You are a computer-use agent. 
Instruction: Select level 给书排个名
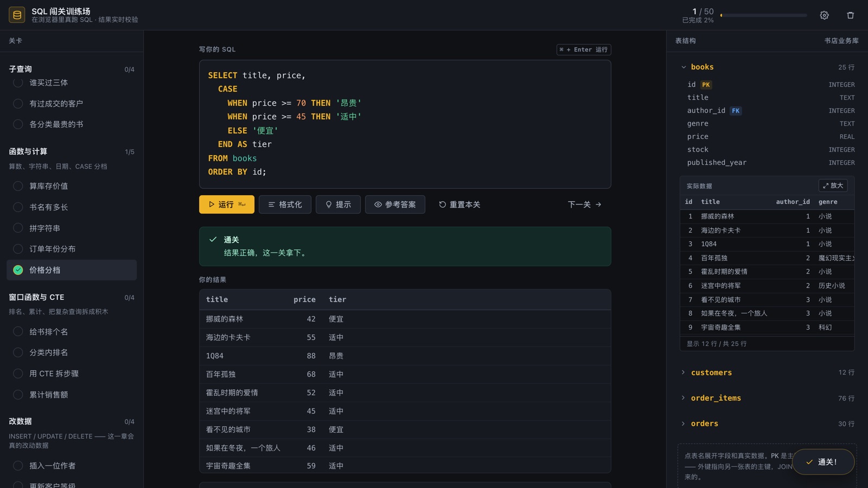[72, 332]
